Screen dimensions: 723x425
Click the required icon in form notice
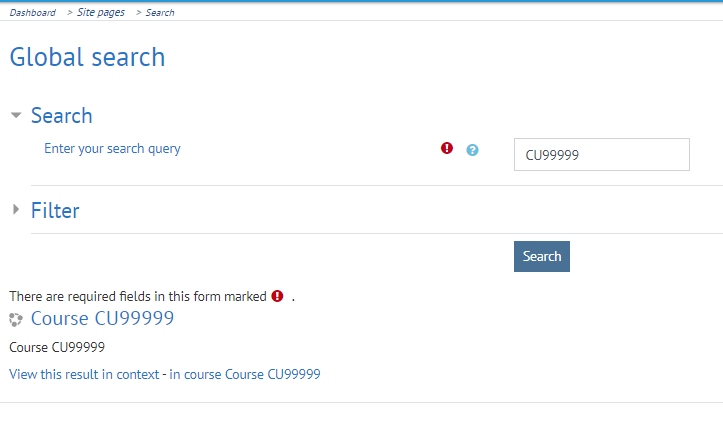point(277,296)
